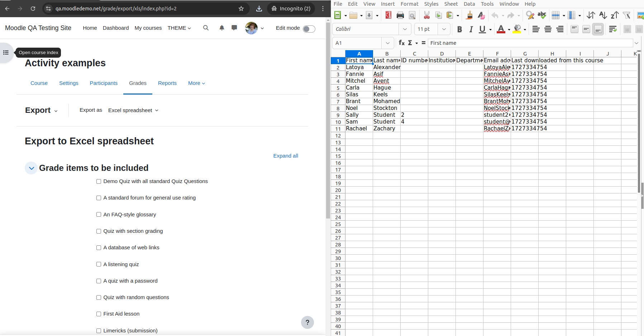Check Demo Quiz with all standard Quiz Questions
Screen dimensions: 644x336
coord(99,182)
